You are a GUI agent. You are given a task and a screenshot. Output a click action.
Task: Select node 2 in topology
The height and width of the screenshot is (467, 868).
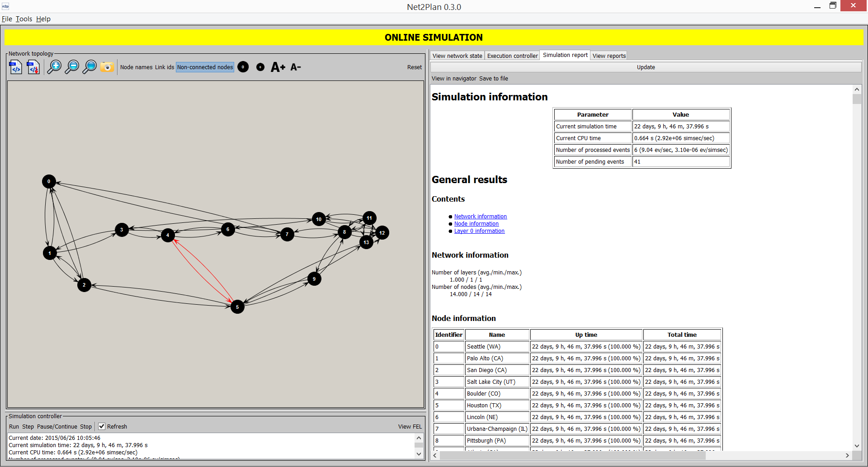[84, 285]
